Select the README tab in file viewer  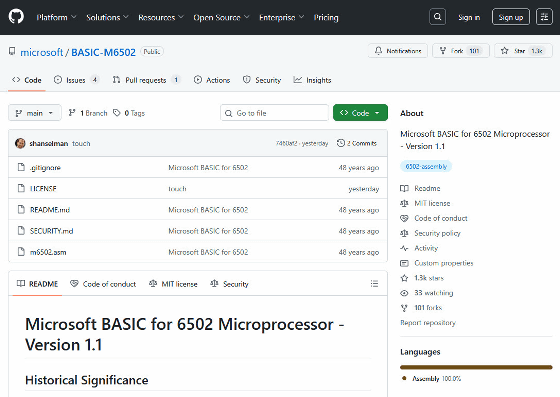(37, 284)
